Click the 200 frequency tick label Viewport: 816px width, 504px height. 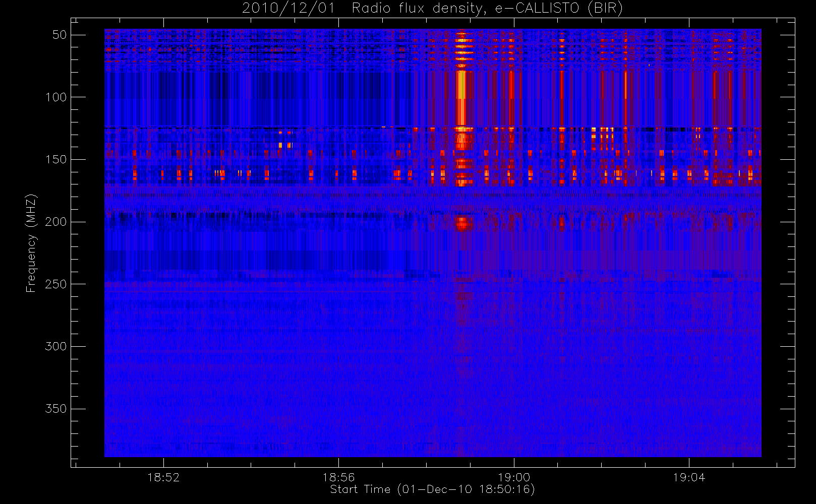[x=56, y=222]
